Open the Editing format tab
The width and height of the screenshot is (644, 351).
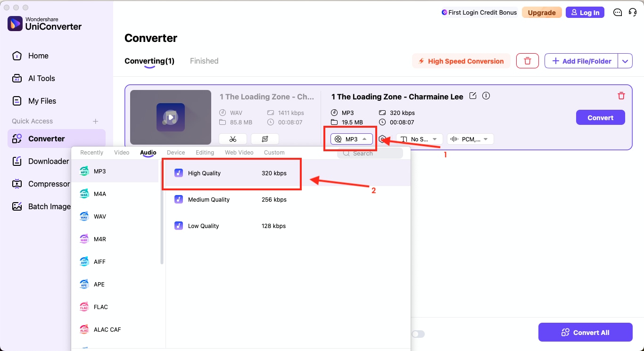[x=205, y=153]
